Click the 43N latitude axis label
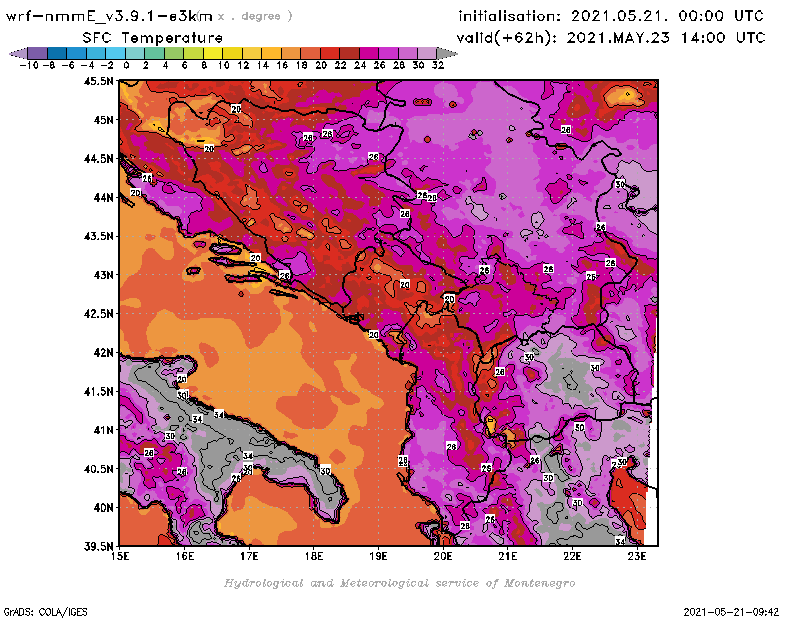Image resolution: width=800 pixels, height=618 pixels. [104, 275]
